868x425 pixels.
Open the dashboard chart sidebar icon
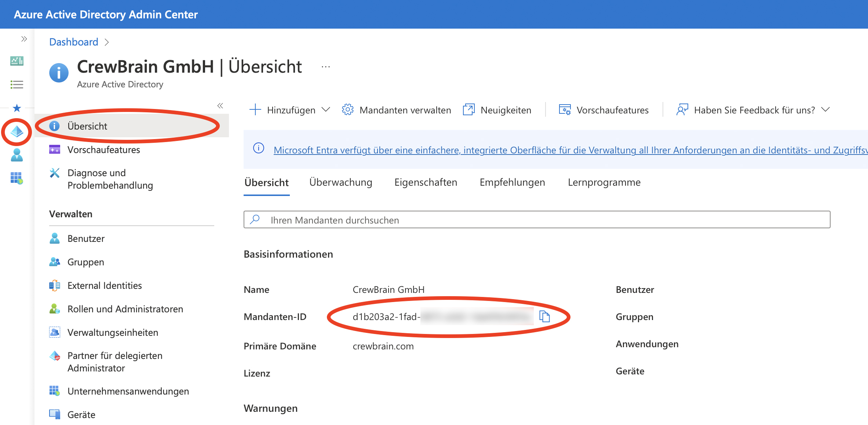coord(17,61)
